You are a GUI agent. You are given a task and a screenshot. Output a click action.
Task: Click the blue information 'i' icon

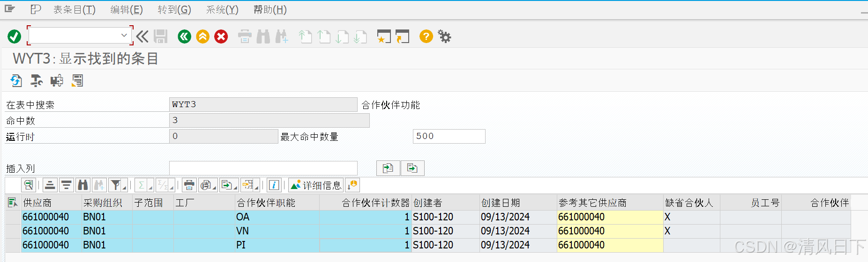click(274, 185)
